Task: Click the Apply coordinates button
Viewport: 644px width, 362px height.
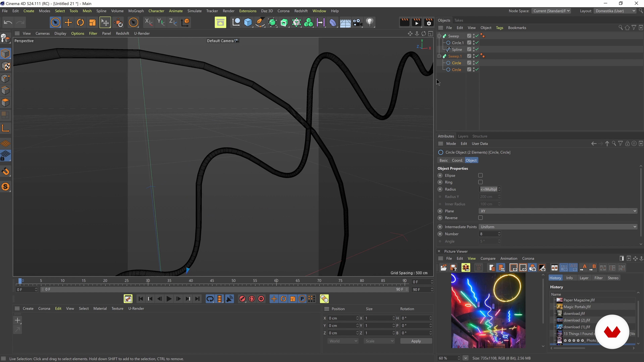Action: pos(416,341)
